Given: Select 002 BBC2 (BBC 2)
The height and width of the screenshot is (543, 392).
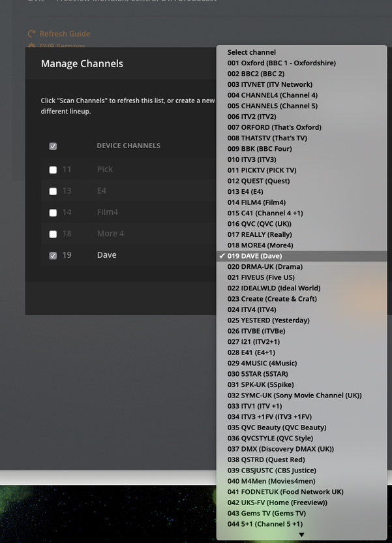Looking at the screenshot, I should 302,74.
